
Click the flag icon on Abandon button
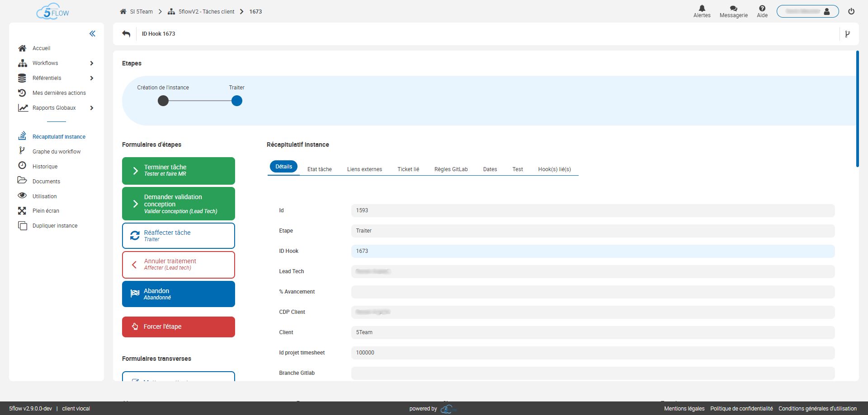click(135, 294)
